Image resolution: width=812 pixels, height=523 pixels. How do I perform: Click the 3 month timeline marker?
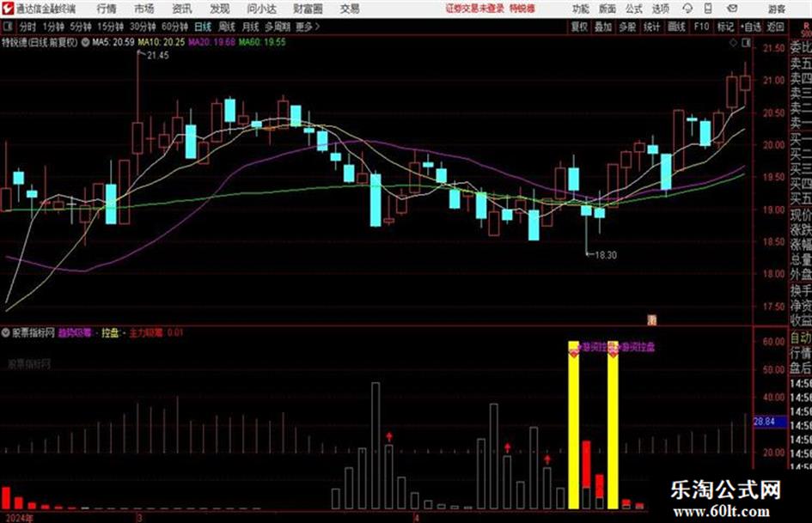(139, 518)
